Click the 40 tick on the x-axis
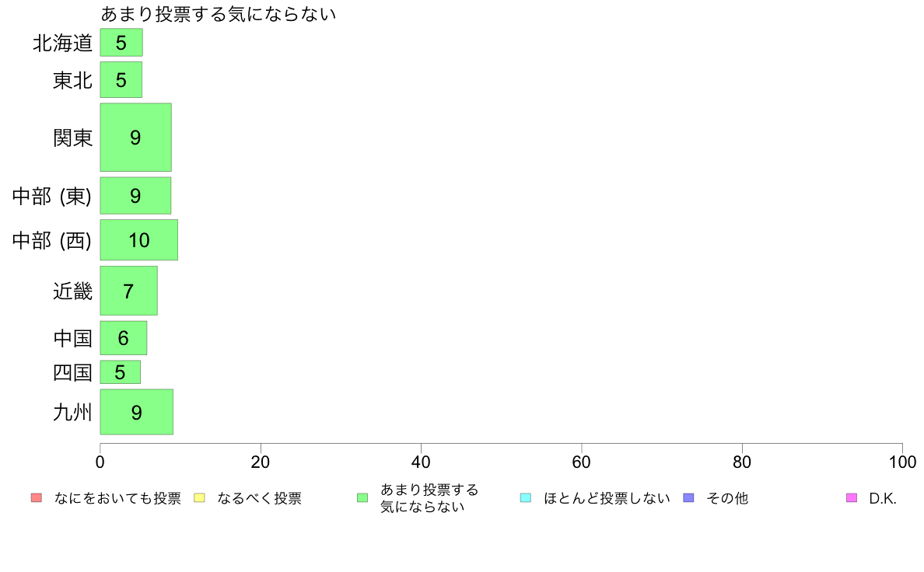Image resolution: width=924 pixels, height=572 pixels. (421, 462)
